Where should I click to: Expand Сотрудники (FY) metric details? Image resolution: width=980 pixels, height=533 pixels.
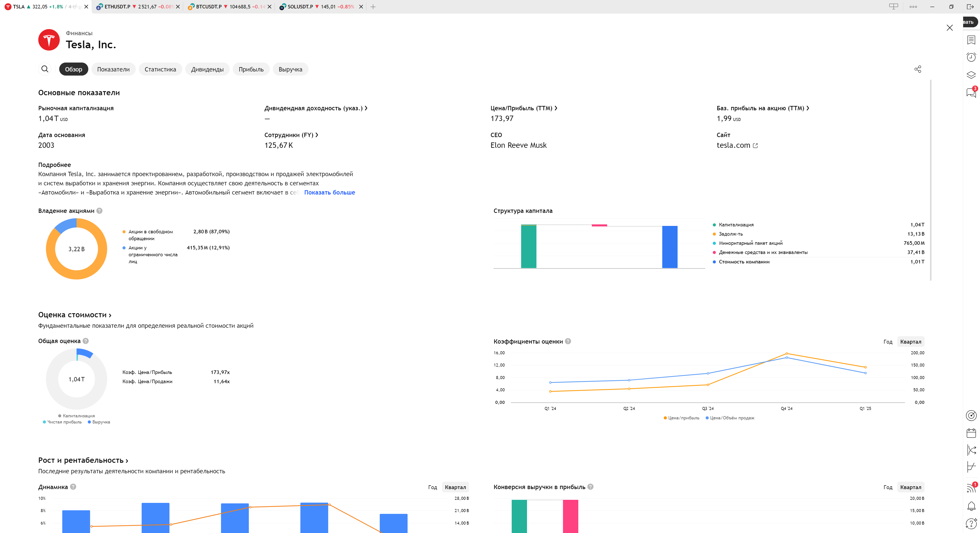point(291,135)
